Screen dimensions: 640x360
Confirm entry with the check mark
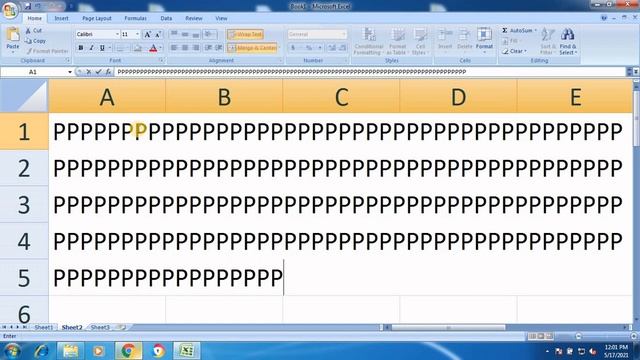click(98, 72)
